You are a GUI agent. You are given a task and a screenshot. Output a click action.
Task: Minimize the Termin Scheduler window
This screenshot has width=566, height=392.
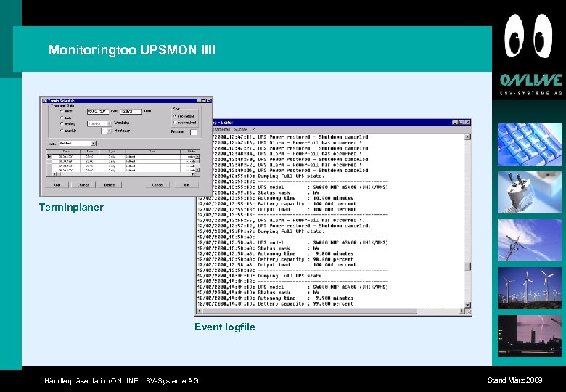(x=199, y=101)
